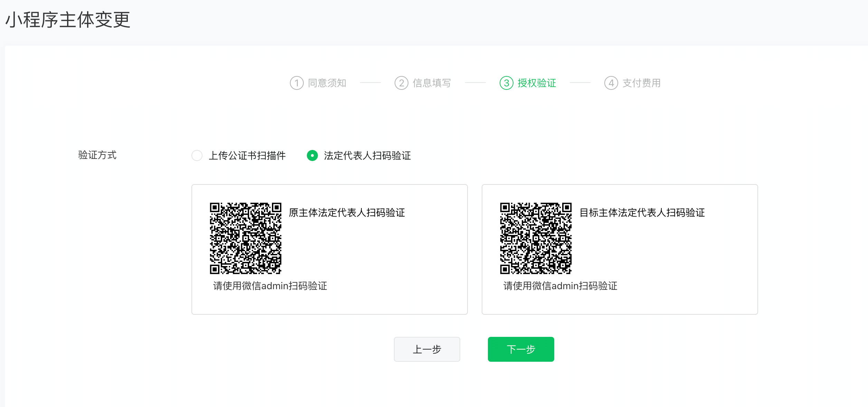868x407 pixels.
Task: Click the original entity QR code
Action: tap(245, 238)
